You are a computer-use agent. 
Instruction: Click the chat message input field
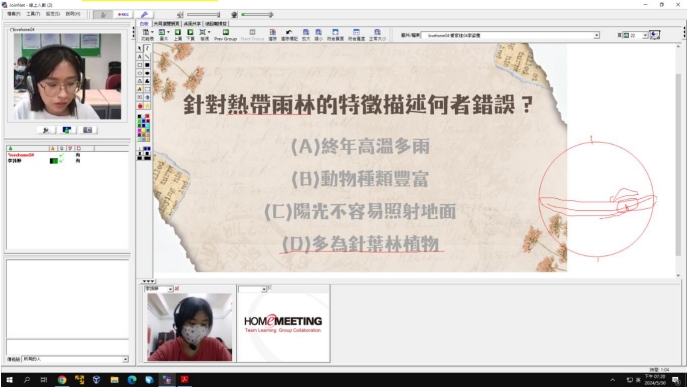[67, 347]
